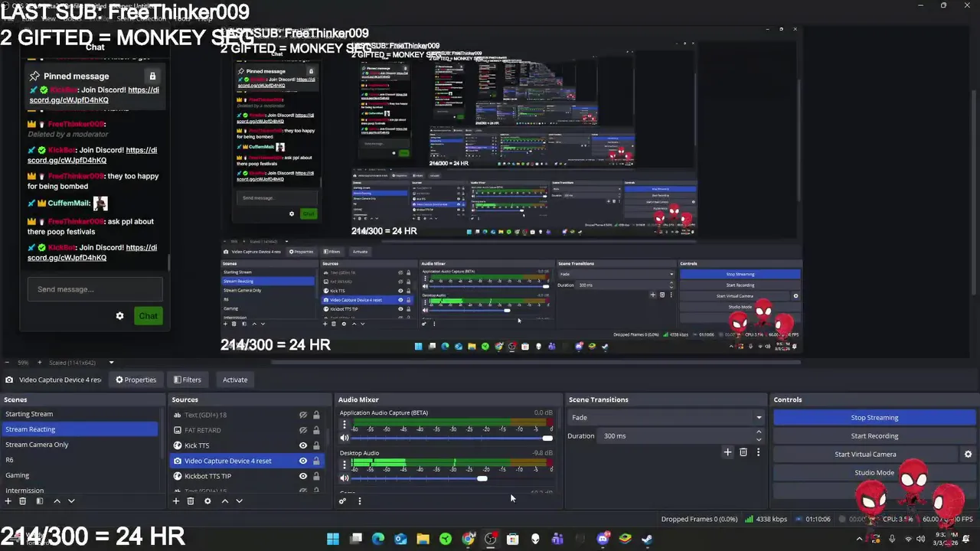
Task: Click Send message field in chat preview
Action: 95,289
